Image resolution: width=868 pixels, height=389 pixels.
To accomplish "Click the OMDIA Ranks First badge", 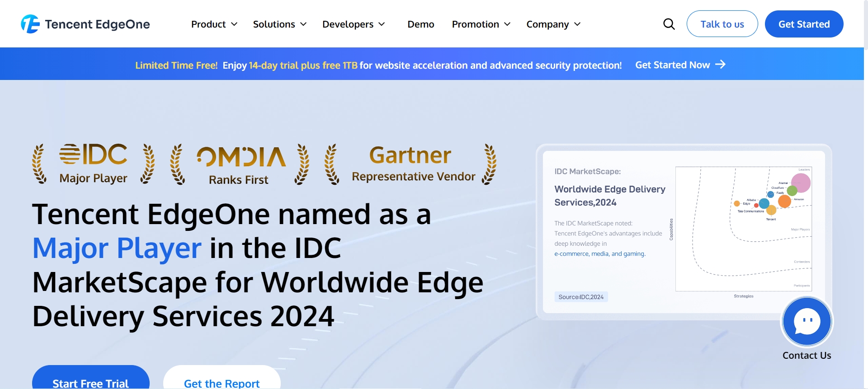I will [x=240, y=164].
